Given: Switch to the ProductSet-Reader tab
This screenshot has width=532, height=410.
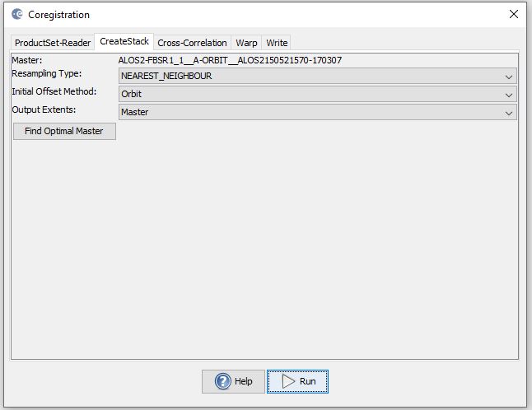Looking at the screenshot, I should click(x=53, y=43).
